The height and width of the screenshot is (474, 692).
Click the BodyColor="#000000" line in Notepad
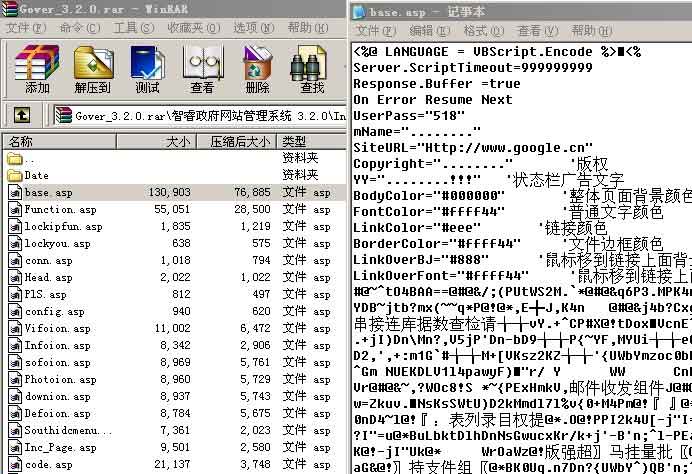tap(429, 196)
